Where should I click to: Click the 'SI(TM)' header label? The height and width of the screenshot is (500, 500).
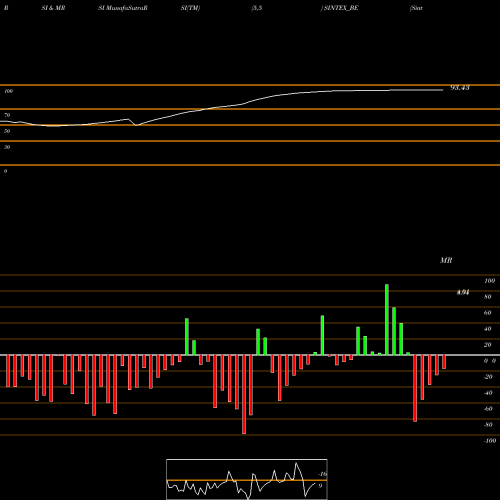pos(190,8)
